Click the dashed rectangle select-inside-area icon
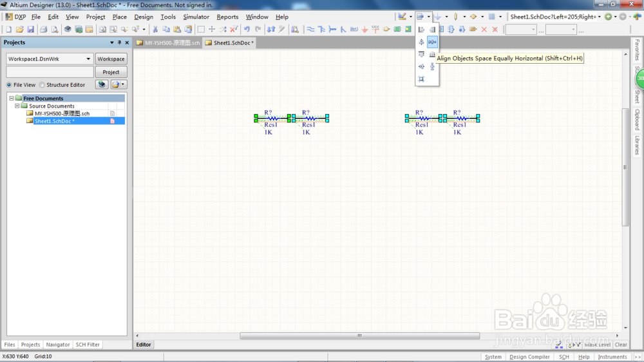Viewport: 644px width, 362px height. [201, 30]
